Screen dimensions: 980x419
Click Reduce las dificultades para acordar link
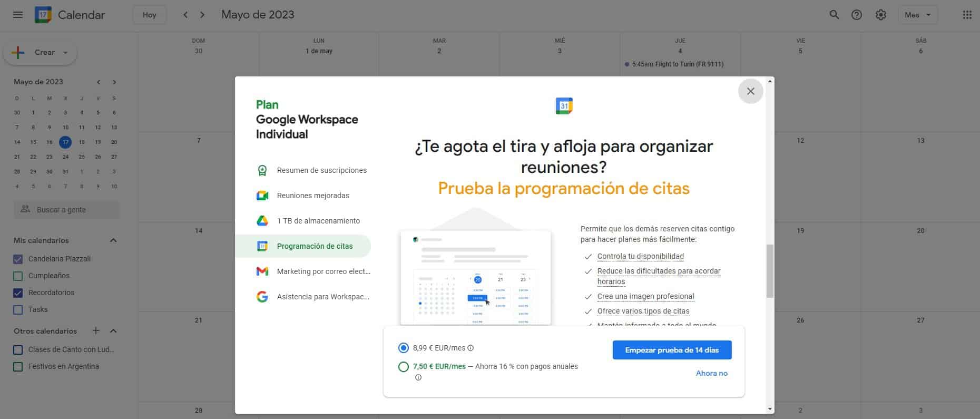pyautogui.click(x=659, y=276)
